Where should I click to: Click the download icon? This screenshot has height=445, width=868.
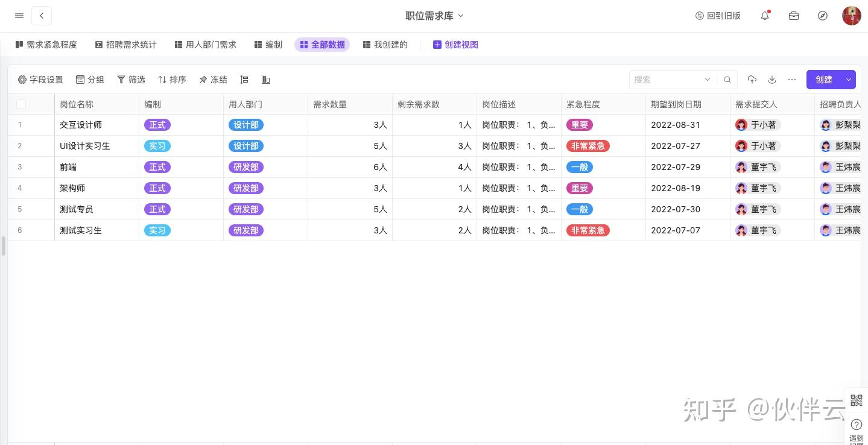coord(772,80)
